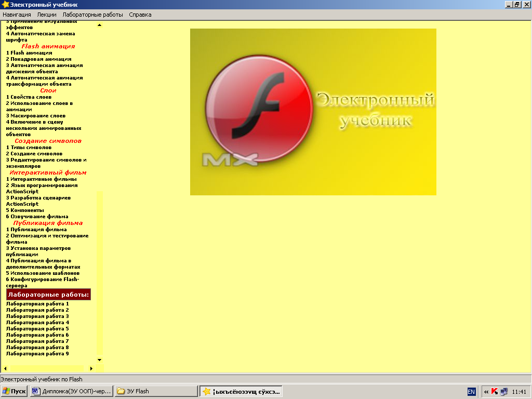Viewport: 532px width, 399px height.
Task: Click the Kaspersky icon in system tray
Action: pos(495,392)
